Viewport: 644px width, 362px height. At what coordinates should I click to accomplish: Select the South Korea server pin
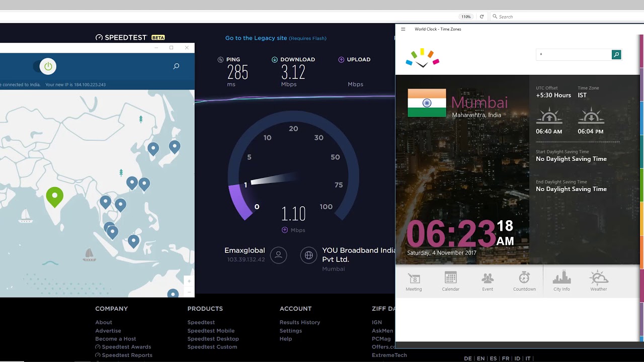coord(153,148)
